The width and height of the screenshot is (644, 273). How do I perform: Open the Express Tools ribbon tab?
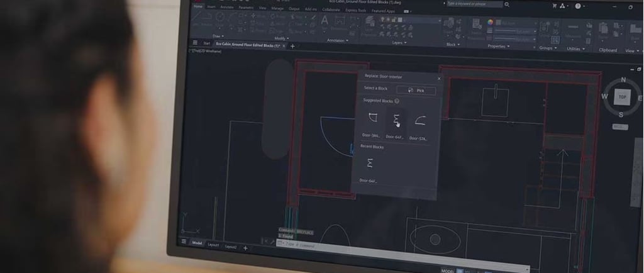356,10
